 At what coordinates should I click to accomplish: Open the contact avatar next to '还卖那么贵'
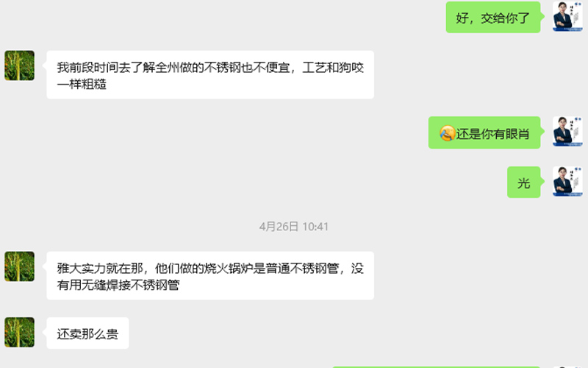[x=20, y=333]
